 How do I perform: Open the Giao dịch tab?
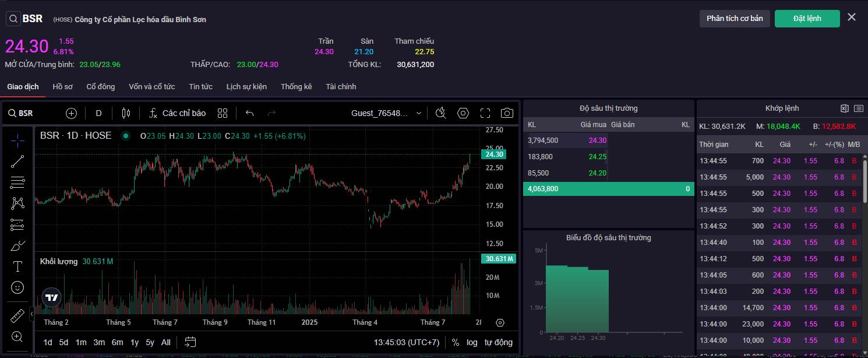23,86
